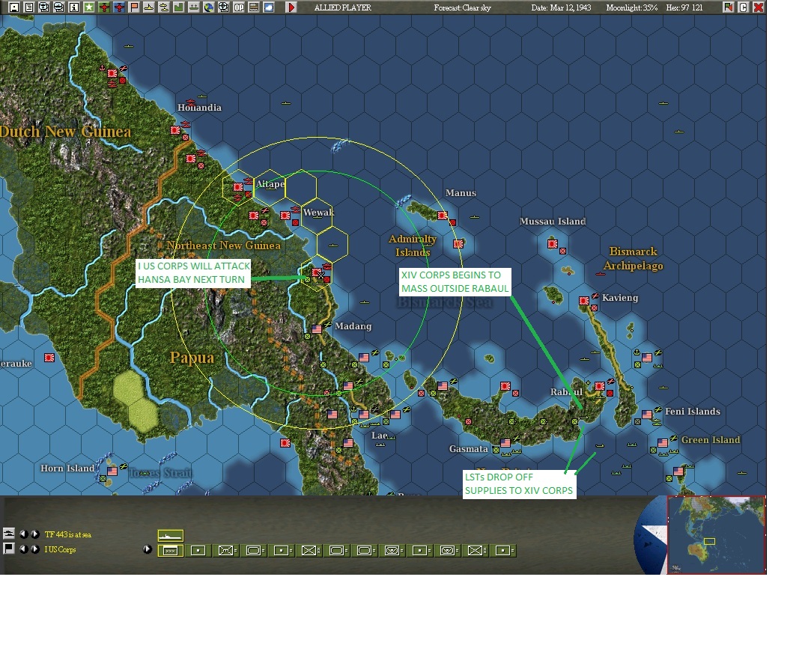
Task: Click the Lae map label
Action: [x=379, y=436]
